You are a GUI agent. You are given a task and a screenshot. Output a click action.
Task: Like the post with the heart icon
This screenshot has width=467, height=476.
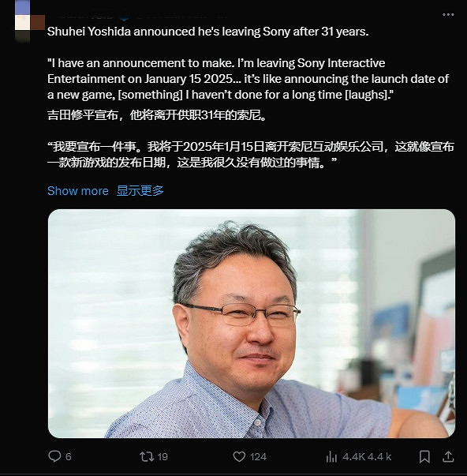(239, 456)
